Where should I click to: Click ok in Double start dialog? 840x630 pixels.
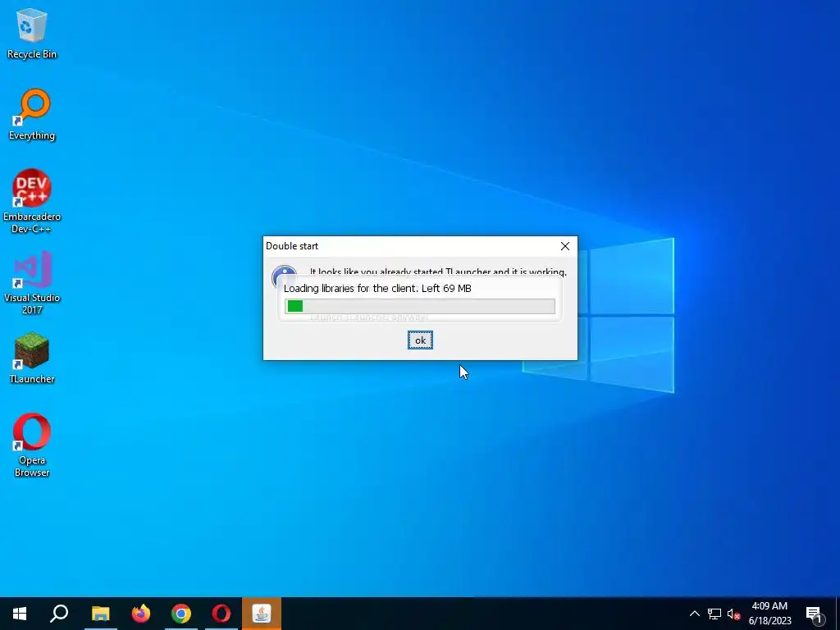420,340
